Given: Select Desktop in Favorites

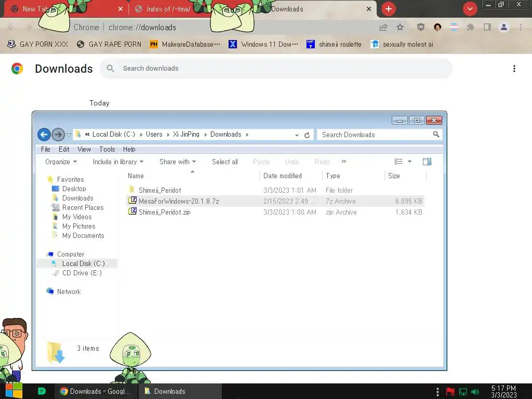Looking at the screenshot, I should point(74,189).
